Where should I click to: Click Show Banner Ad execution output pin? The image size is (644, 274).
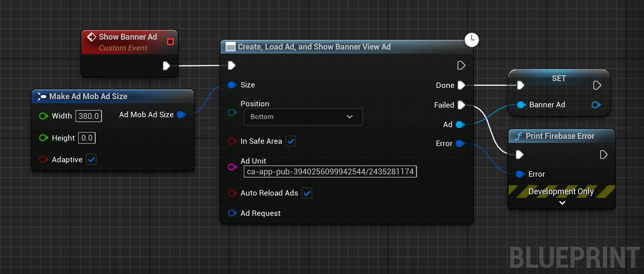click(167, 66)
